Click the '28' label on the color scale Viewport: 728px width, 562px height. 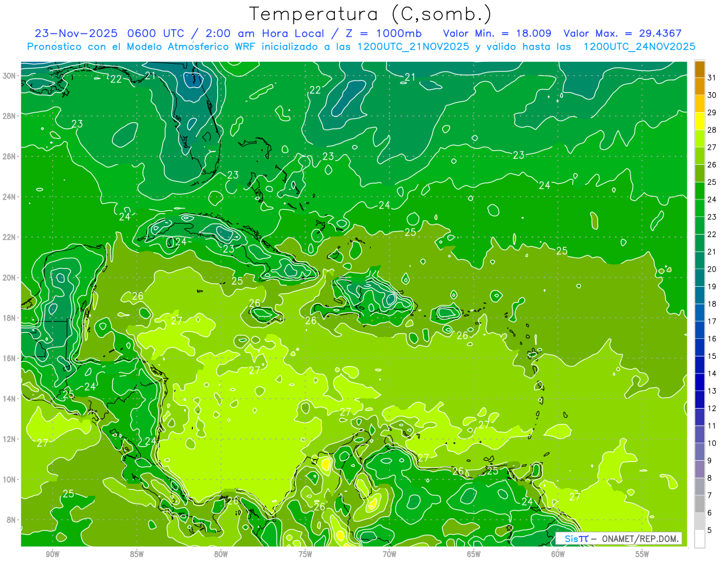pyautogui.click(x=712, y=130)
